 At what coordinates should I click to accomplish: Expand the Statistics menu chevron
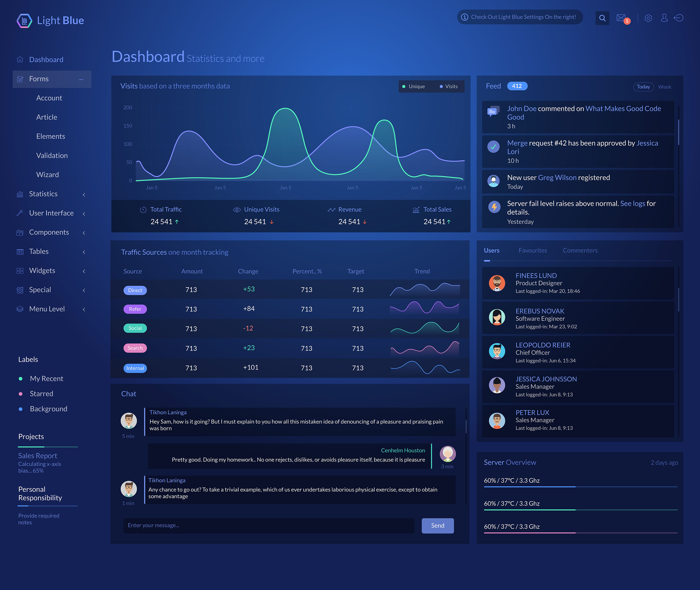[x=84, y=195]
